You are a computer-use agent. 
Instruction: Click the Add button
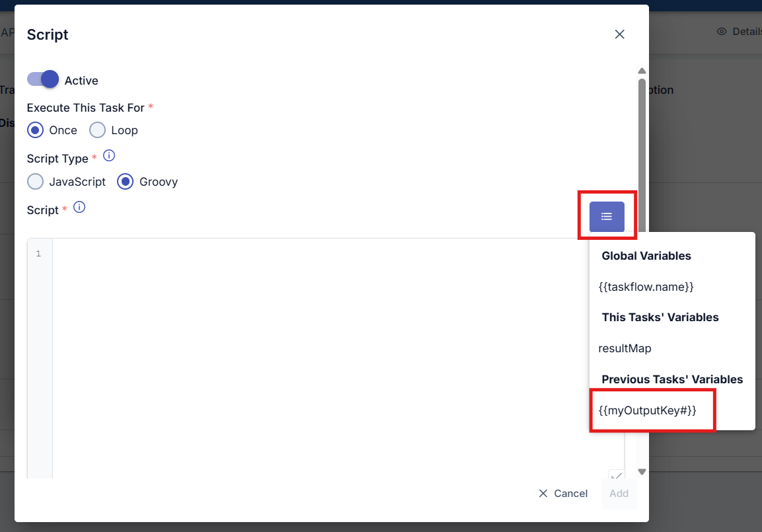[x=619, y=493]
